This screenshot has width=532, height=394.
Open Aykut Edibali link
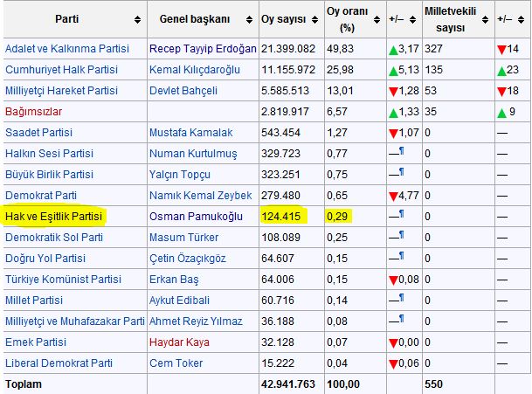(x=179, y=301)
